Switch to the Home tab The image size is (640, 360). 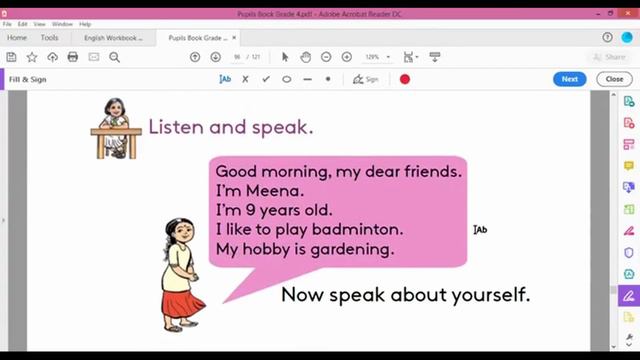pos(17,38)
